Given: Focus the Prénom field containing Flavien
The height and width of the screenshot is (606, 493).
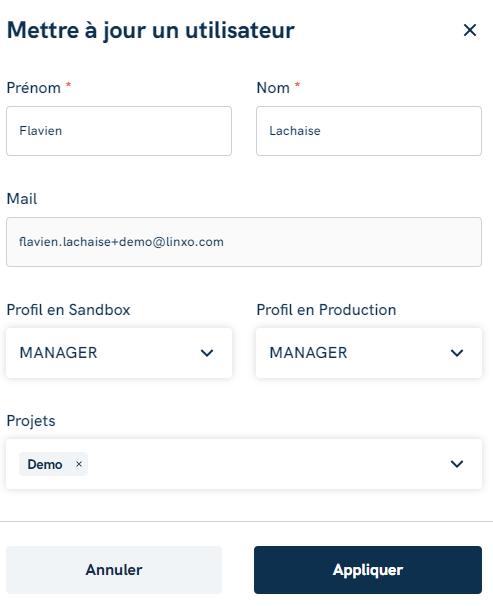Looking at the screenshot, I should 119,131.
